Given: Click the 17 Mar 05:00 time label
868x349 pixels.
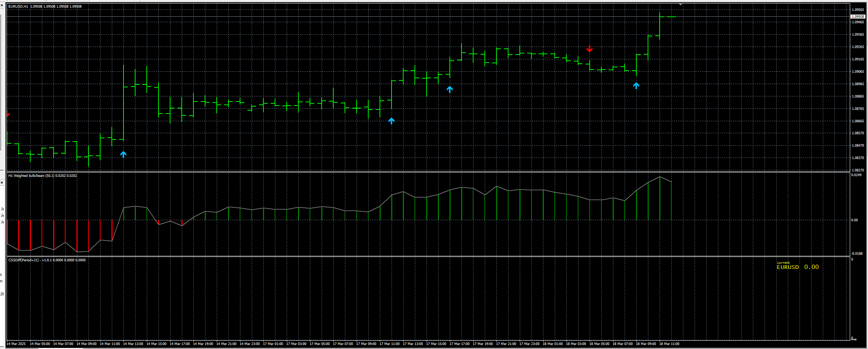Looking at the screenshot, I should 319,344.
